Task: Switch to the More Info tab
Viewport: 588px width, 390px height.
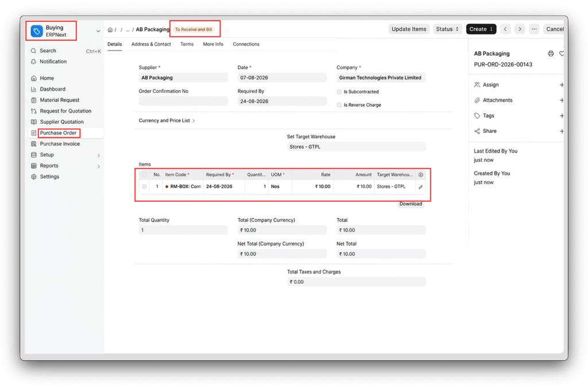Action: coord(213,44)
